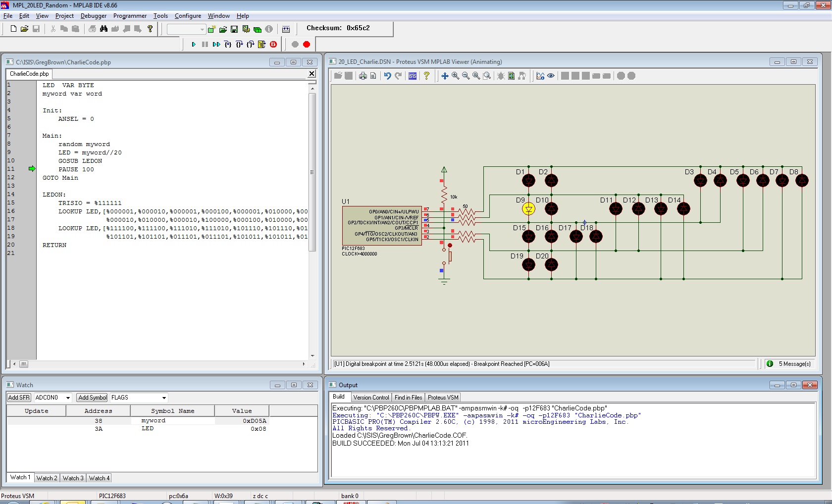
Task: Click the Step Into debugger icon
Action: click(227, 45)
